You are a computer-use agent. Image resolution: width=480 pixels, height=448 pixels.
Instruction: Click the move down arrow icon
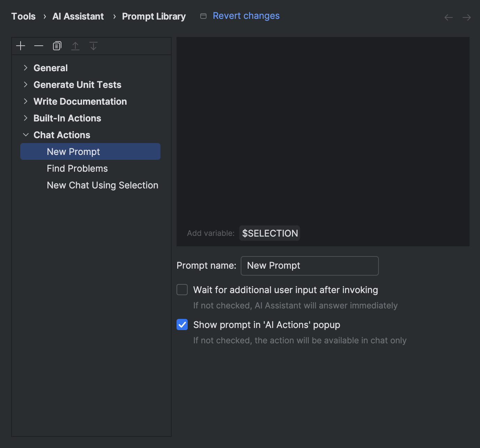click(x=93, y=46)
